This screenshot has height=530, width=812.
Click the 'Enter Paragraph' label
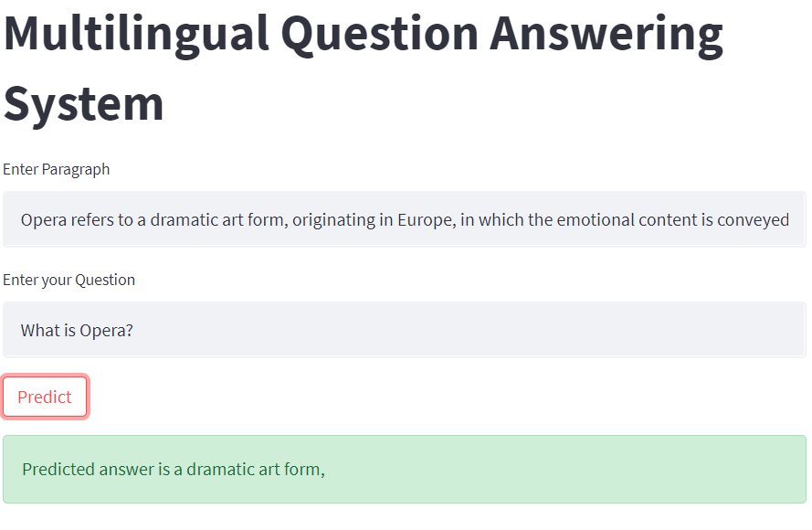coord(56,169)
